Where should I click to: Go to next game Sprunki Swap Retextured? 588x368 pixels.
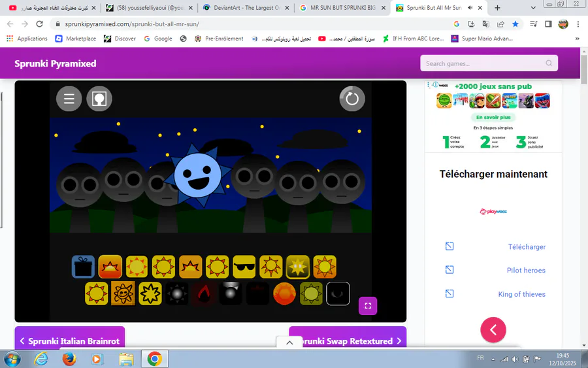pyautogui.click(x=348, y=339)
